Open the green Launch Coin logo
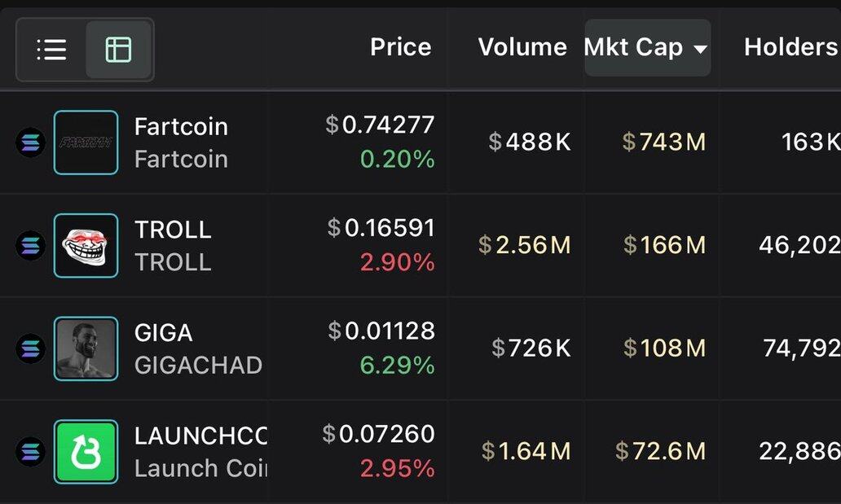Image resolution: width=841 pixels, height=504 pixels. pyautogui.click(x=86, y=451)
